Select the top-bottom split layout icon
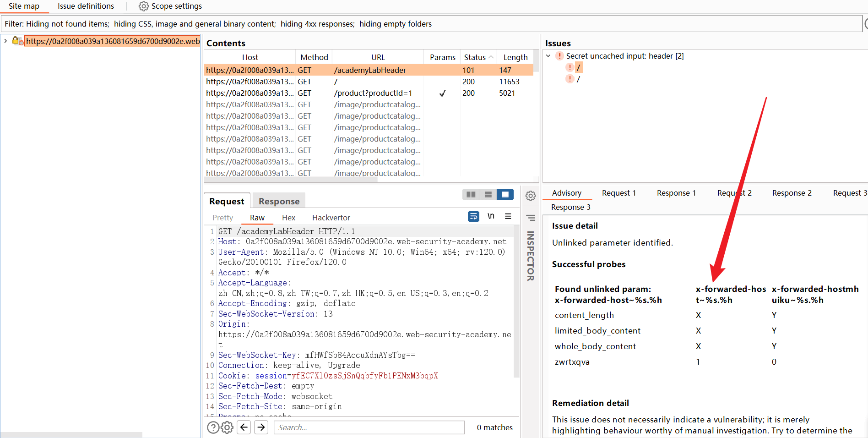Viewport: 868px width, 438px height. 488,195
